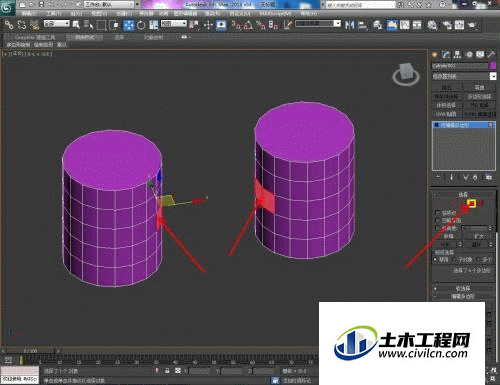Click the Select and Link chain icon
This screenshot has width=500, height=385.
pos(9,25)
